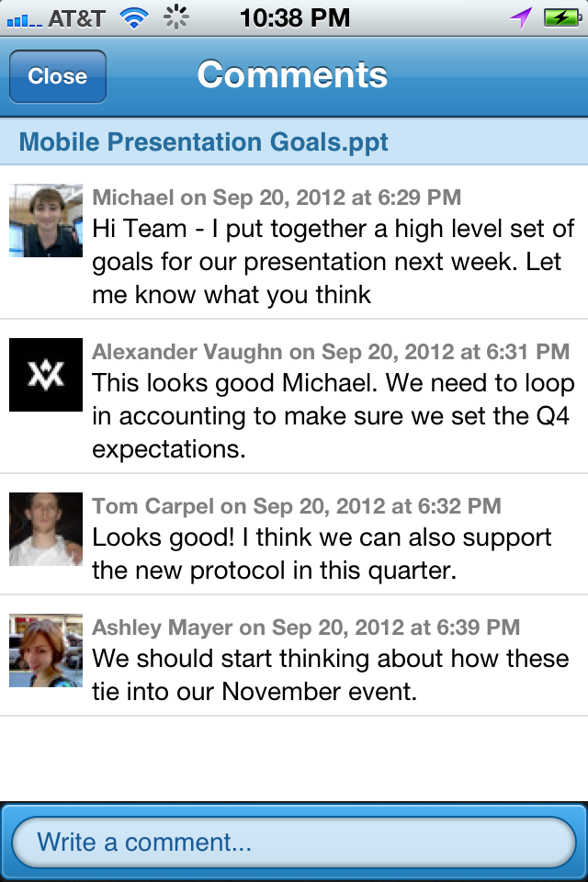Select Ashley Mayer's November event comment
Screen dimensions: 588x882
331,675
